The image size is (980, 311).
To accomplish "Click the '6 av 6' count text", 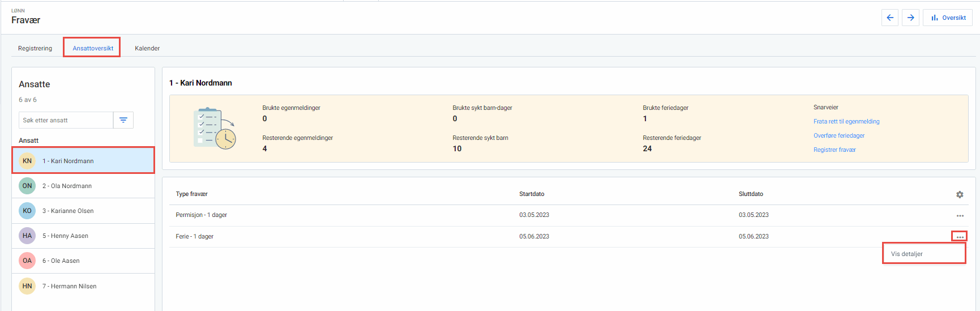I will click(28, 100).
